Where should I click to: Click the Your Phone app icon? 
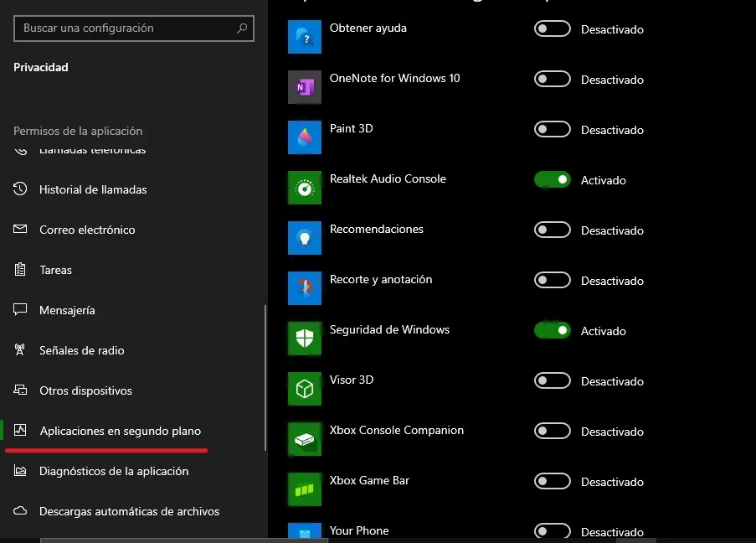point(304,532)
